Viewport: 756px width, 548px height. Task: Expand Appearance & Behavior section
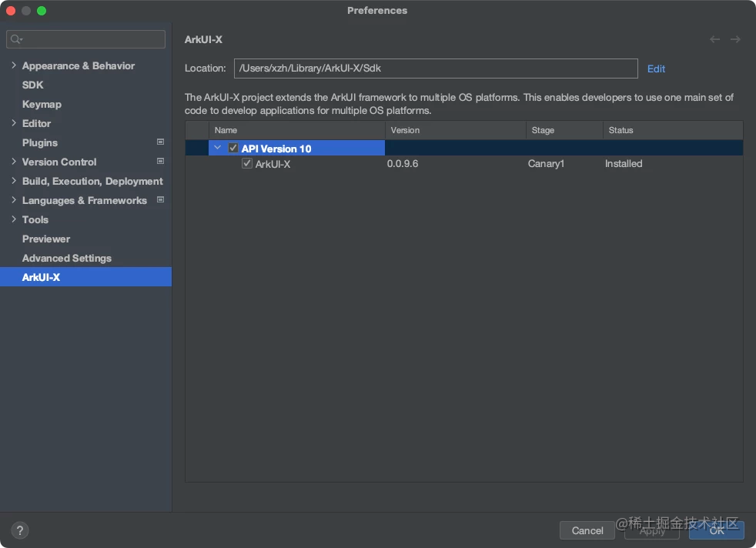tap(14, 65)
